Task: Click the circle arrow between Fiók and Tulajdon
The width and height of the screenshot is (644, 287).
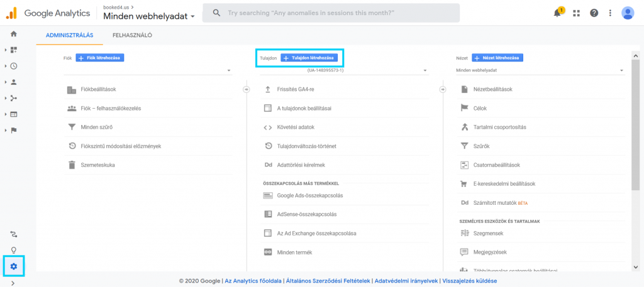Action: [247, 89]
